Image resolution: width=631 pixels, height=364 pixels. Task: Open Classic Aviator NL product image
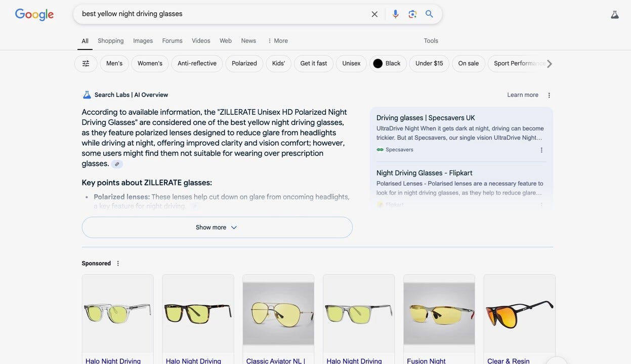pos(278,313)
